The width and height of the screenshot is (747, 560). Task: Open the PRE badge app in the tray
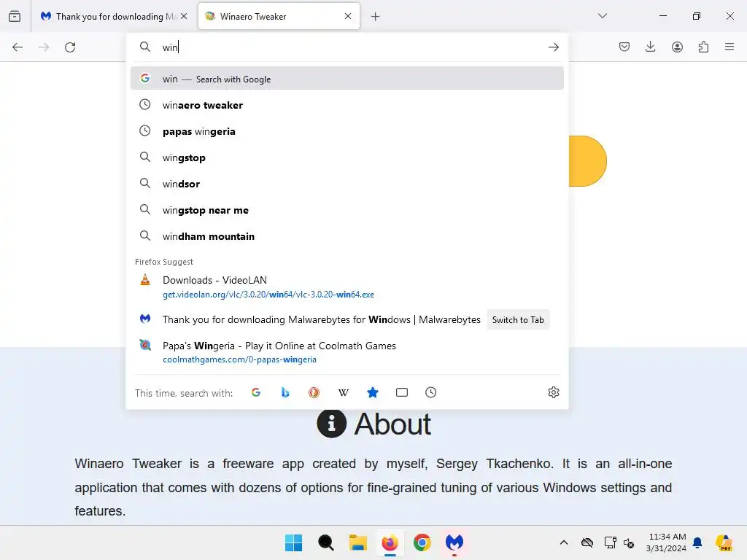pyautogui.click(x=724, y=542)
